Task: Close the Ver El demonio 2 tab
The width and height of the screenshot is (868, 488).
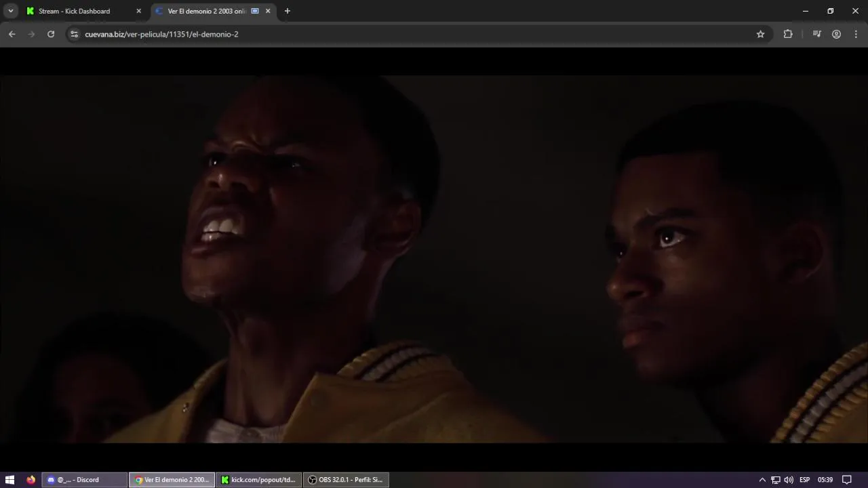Action: click(x=268, y=11)
